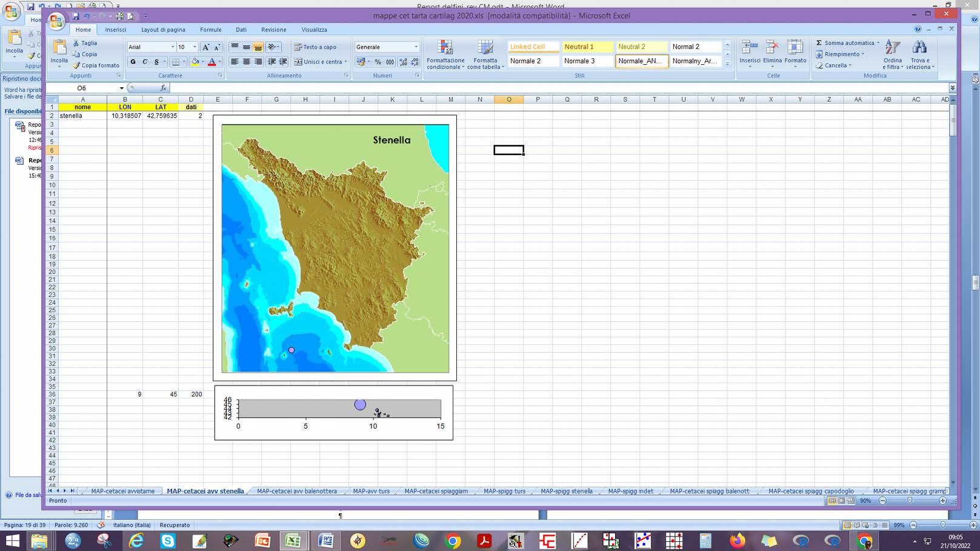Open the Cancella clear dropdown
This screenshot has width=980, height=551.
833,65
